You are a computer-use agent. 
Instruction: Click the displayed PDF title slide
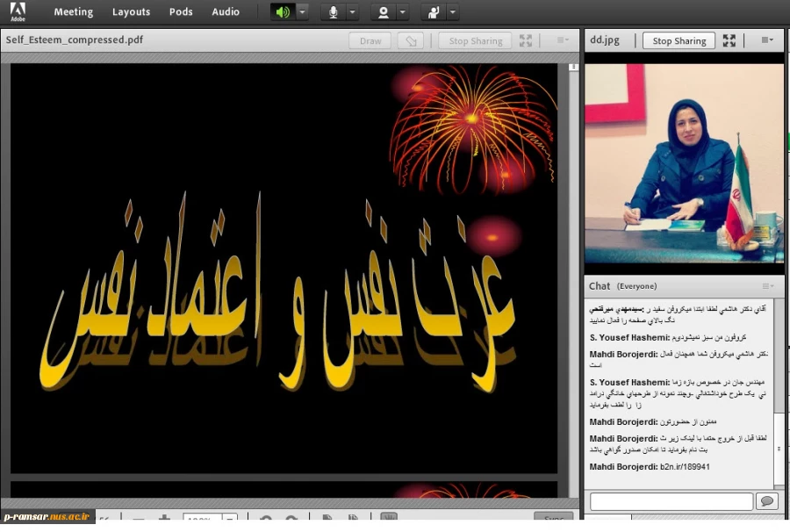point(284,268)
